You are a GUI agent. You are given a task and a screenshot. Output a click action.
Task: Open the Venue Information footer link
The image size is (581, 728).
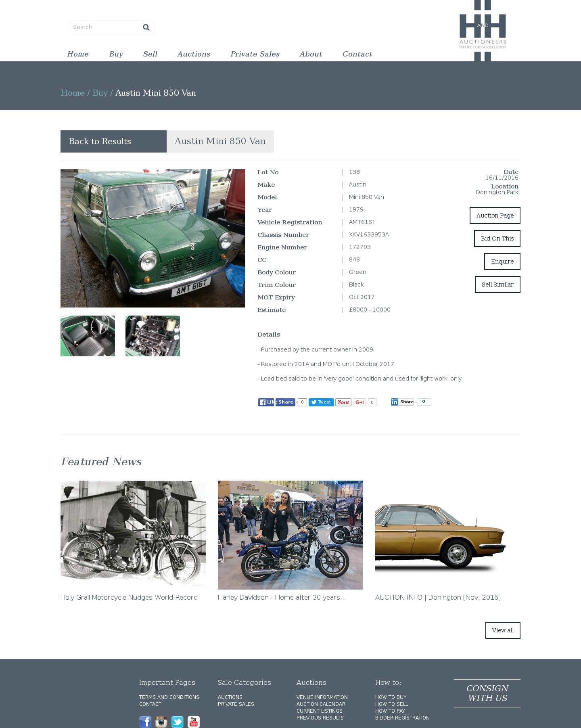[x=322, y=697]
